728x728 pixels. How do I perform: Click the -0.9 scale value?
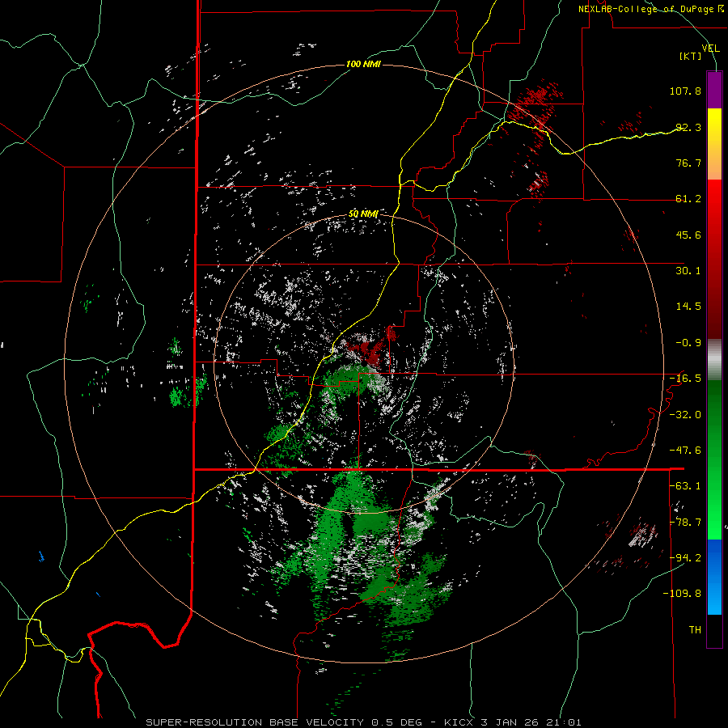pyautogui.click(x=688, y=343)
